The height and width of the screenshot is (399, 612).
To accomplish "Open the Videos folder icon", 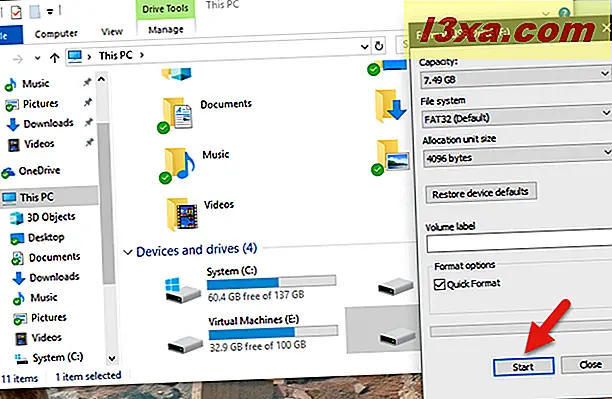I will [x=182, y=214].
